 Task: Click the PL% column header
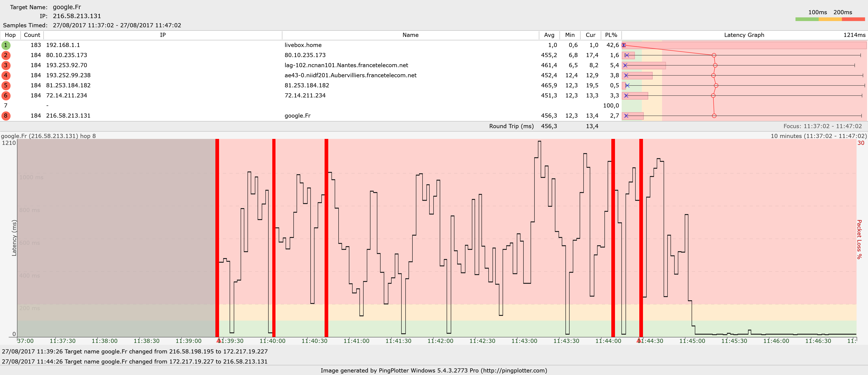[x=611, y=35]
